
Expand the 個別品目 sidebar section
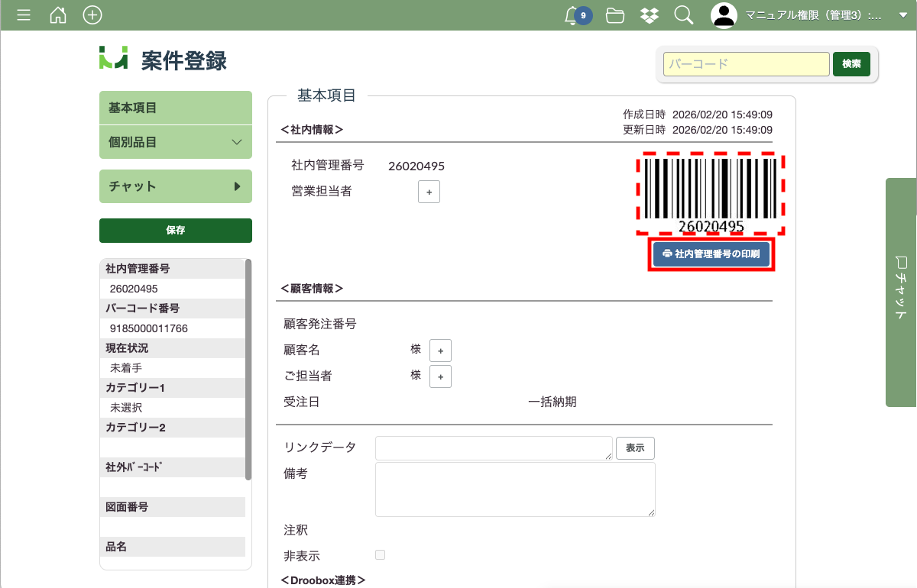coord(236,143)
